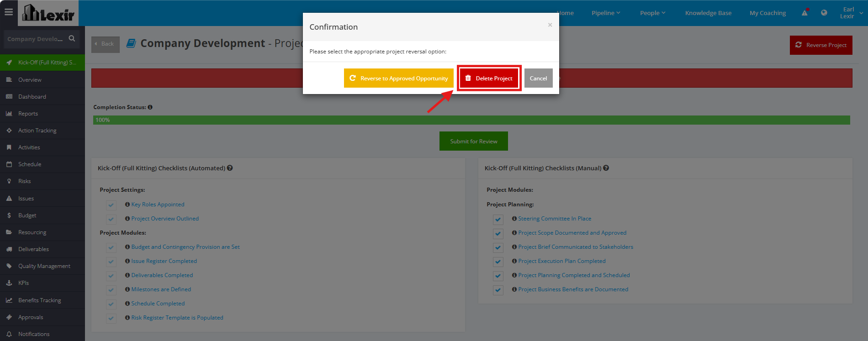Click the 100% completion progress bar

(471, 120)
